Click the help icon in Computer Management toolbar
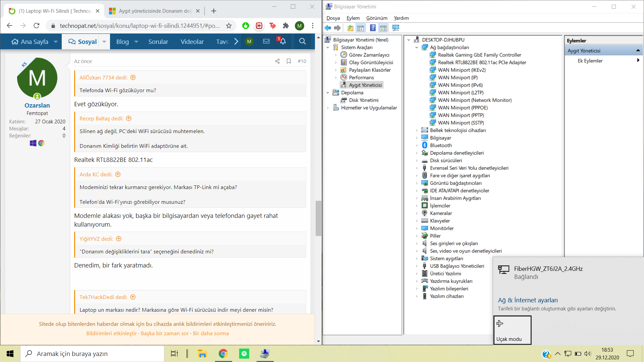The width and height of the screenshot is (644, 362). [373, 28]
